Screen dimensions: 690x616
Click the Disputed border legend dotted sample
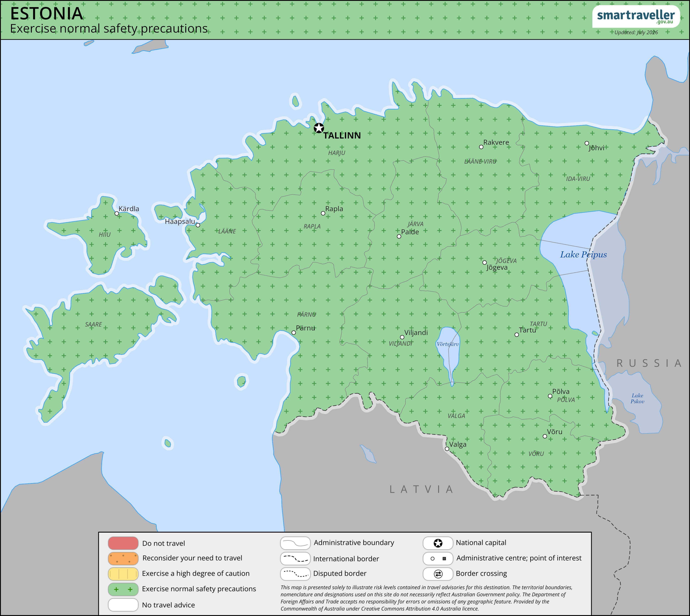295,574
